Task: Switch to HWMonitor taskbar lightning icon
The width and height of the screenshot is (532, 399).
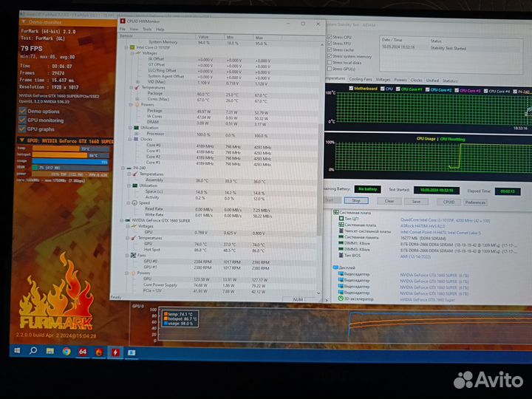Action: click(x=115, y=352)
